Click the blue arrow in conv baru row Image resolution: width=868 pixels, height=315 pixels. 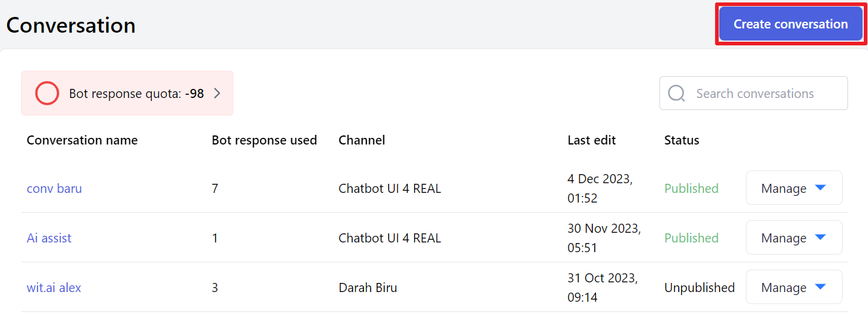[820, 188]
